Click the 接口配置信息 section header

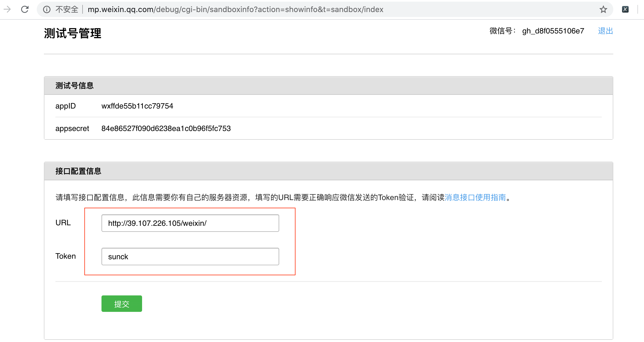(78, 171)
